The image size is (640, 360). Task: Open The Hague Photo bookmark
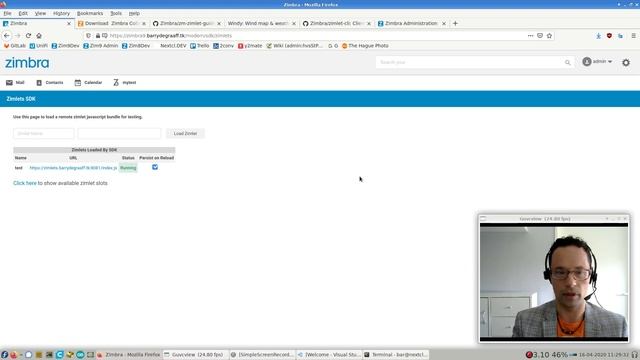(x=365, y=46)
